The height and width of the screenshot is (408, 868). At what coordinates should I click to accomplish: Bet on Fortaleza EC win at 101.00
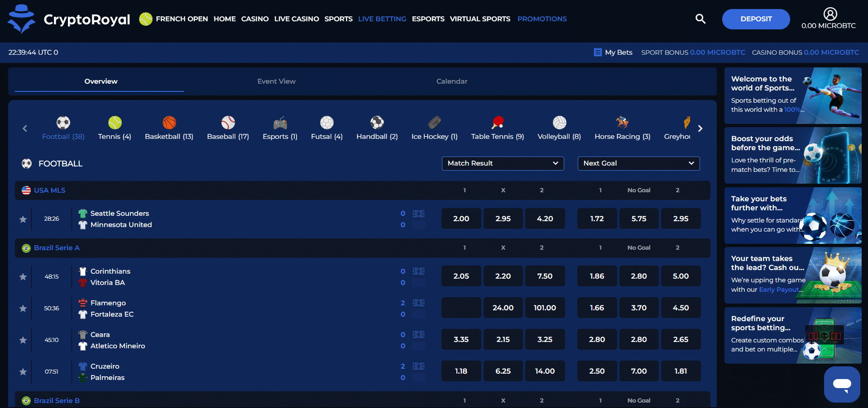(x=545, y=308)
